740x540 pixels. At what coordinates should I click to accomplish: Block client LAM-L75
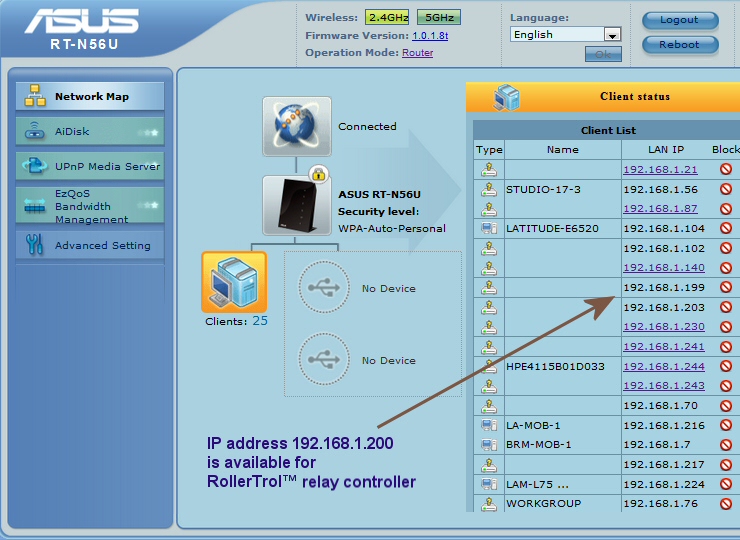[x=726, y=484]
